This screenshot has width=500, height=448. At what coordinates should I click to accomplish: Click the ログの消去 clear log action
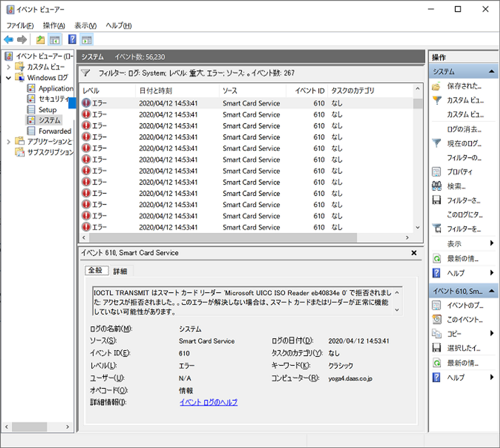pyautogui.click(x=464, y=129)
